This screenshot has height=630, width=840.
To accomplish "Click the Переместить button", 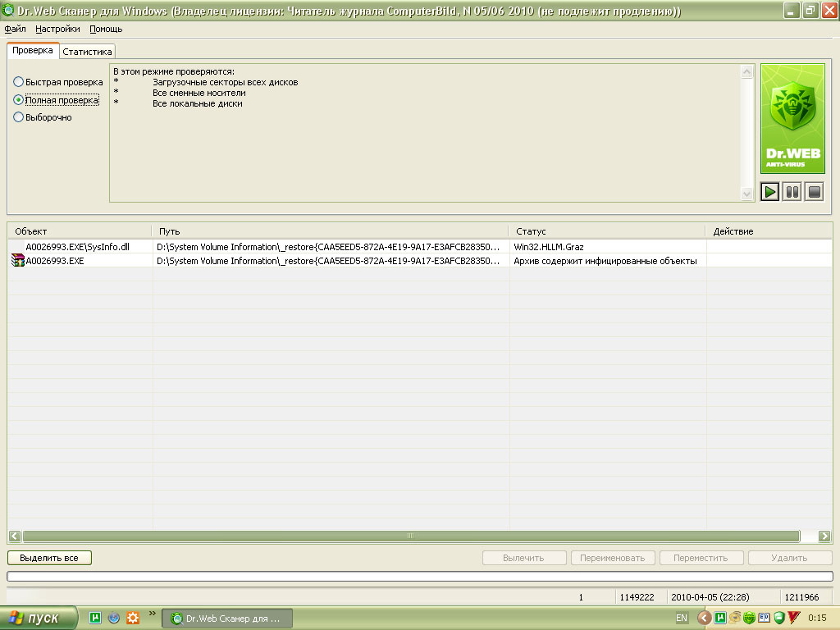I will 701,558.
